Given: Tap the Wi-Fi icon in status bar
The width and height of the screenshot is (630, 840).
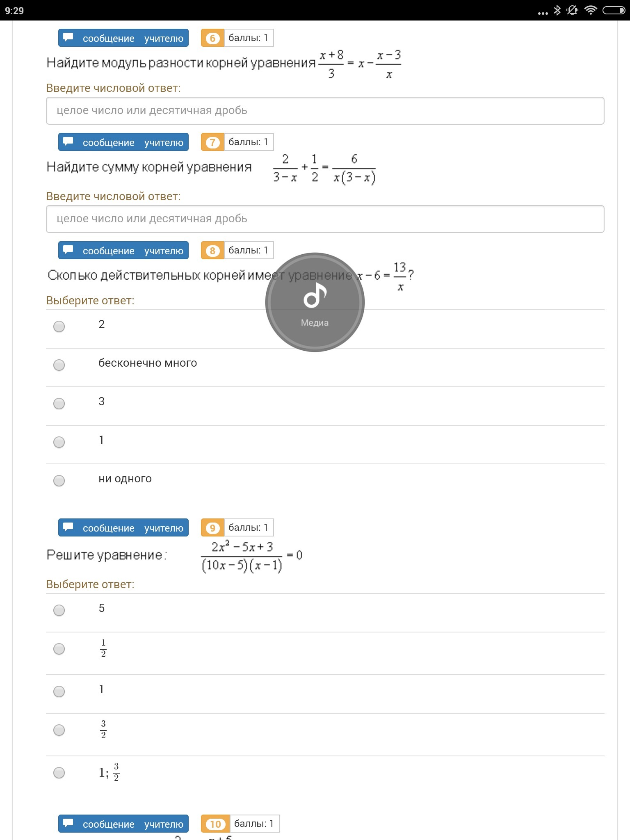Looking at the screenshot, I should 590,10.
